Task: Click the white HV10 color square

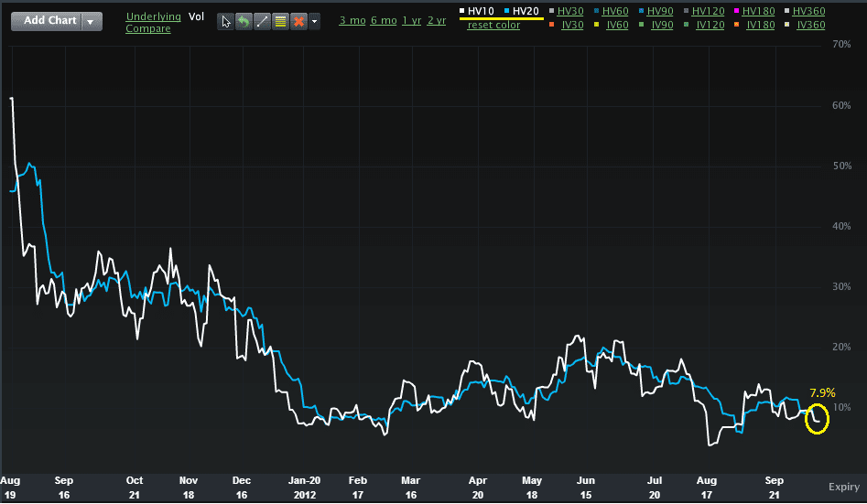Action: [x=463, y=10]
